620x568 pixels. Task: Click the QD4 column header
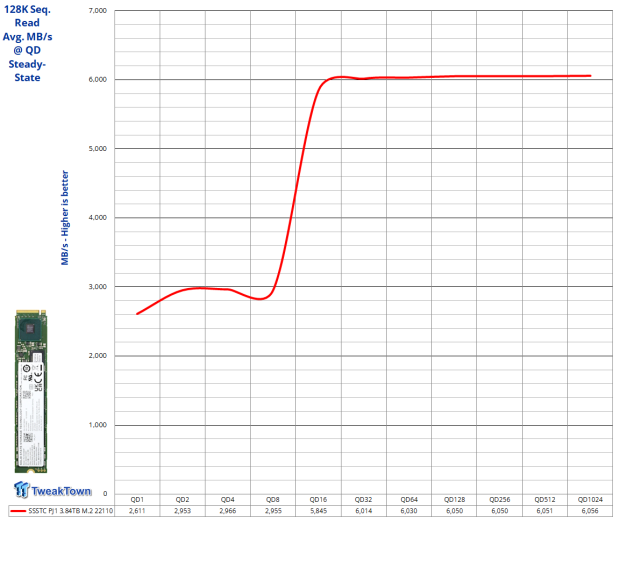[x=227, y=500]
